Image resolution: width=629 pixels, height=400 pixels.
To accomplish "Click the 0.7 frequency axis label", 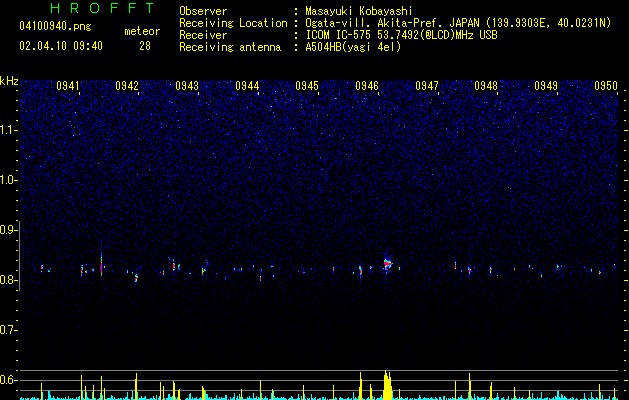I will 8,330.
